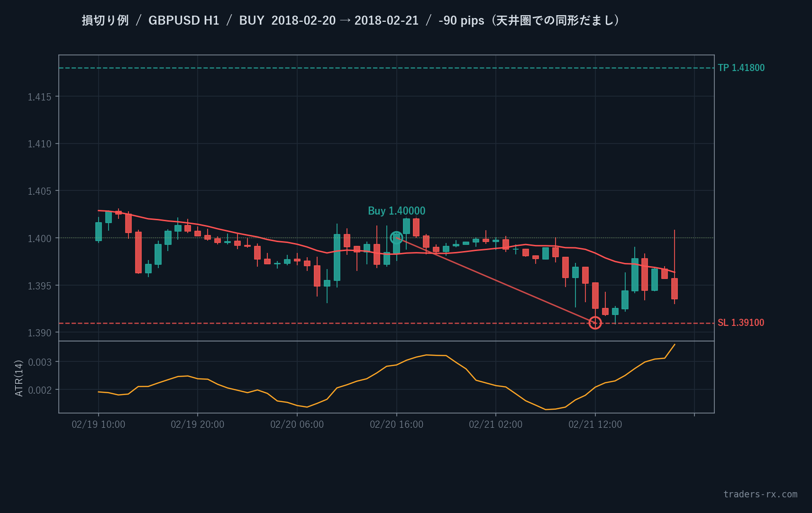Screen dimensions: 812x513
Task: Click the 02/20 06:00 time label
Action: [x=297, y=424]
